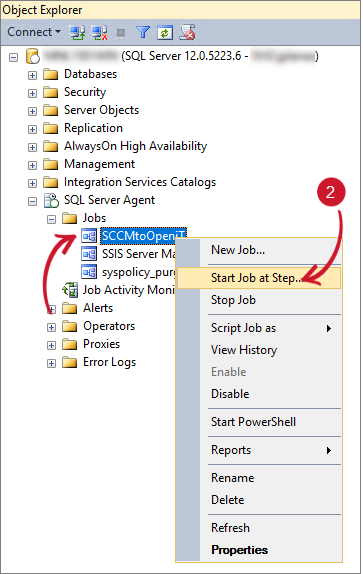The width and height of the screenshot is (363, 574).
Task: Select the Databases tree label
Action: pos(90,74)
